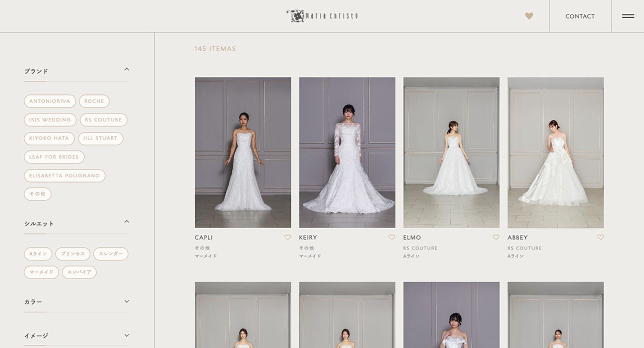Screen dimensions: 644x348
Task: Select the マーメイド silhouette tag
Action: click(41, 272)
